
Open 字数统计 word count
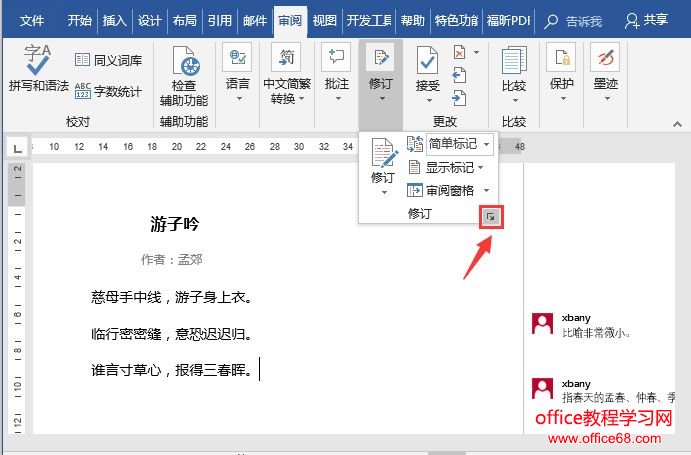coord(108,91)
